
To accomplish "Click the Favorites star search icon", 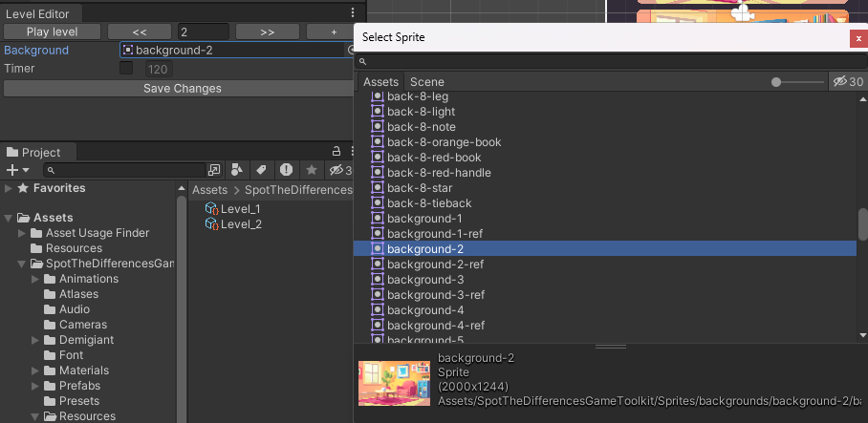I will [x=311, y=170].
